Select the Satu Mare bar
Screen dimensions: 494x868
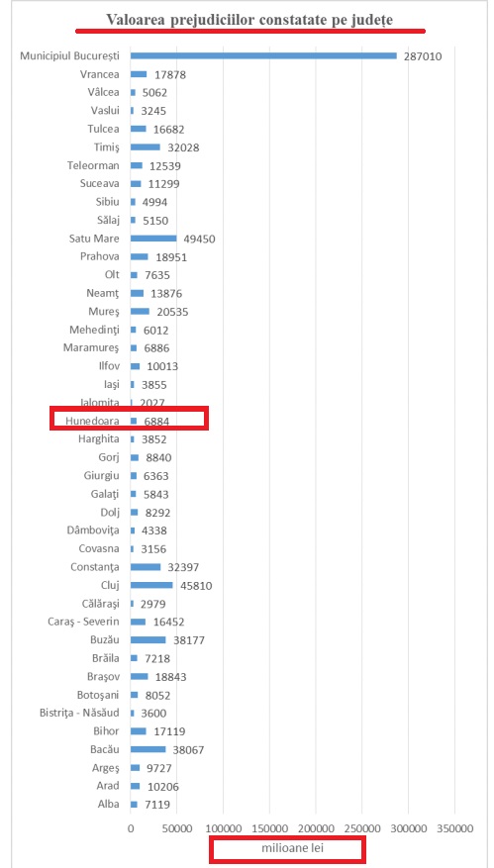coord(153,239)
